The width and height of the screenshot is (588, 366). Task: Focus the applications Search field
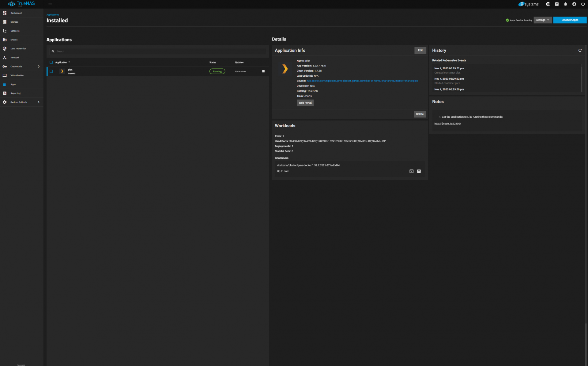point(158,51)
